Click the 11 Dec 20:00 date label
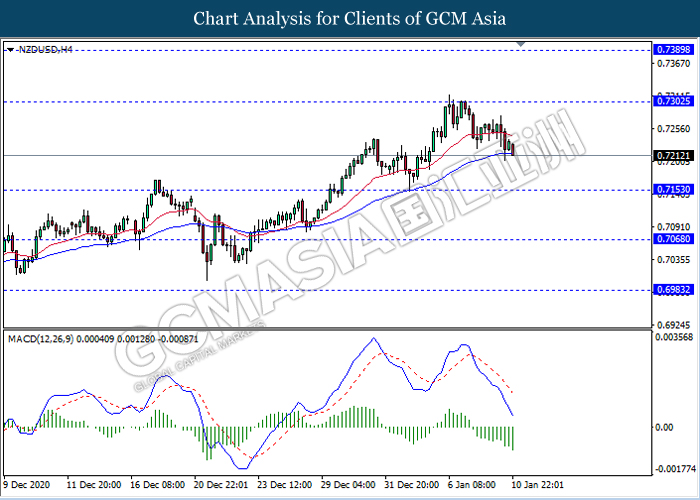This screenshot has width=700, height=500. [94, 485]
